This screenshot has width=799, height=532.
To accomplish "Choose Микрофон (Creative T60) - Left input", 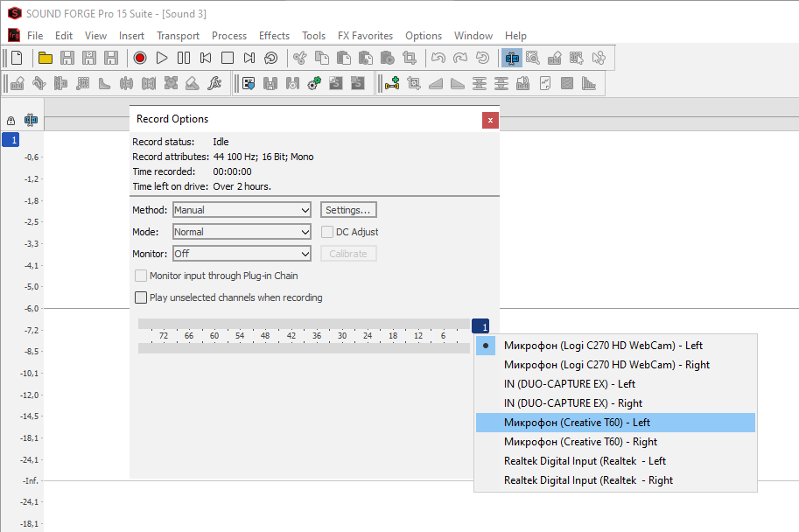I will tap(615, 423).
